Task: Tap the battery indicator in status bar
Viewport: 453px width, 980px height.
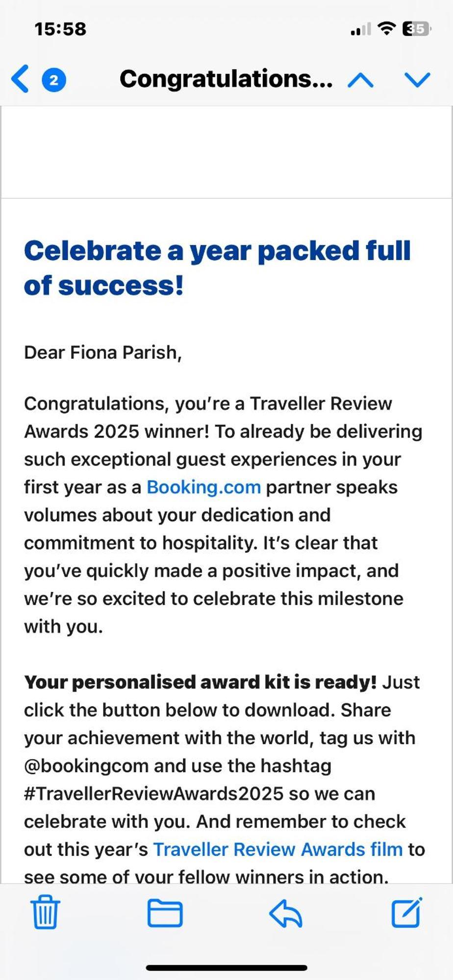Action: (x=416, y=29)
